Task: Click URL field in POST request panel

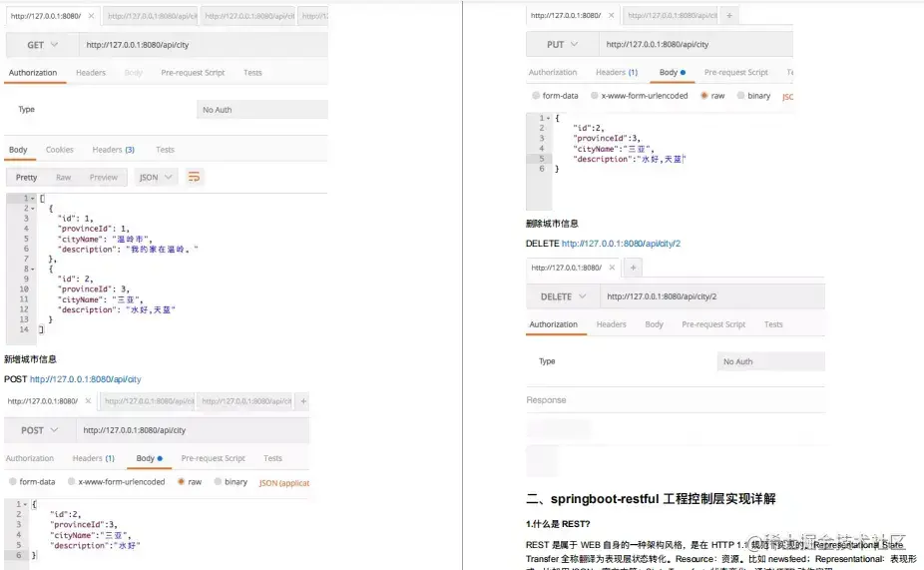Action: (193, 430)
